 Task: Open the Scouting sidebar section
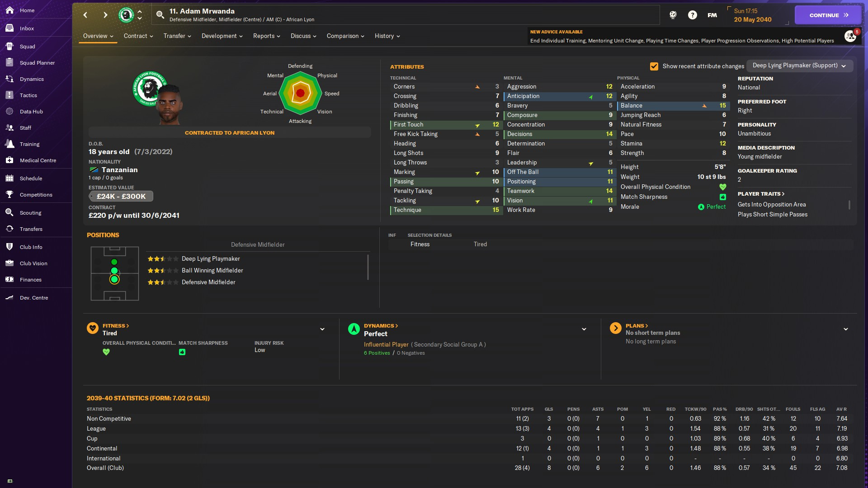(x=30, y=213)
